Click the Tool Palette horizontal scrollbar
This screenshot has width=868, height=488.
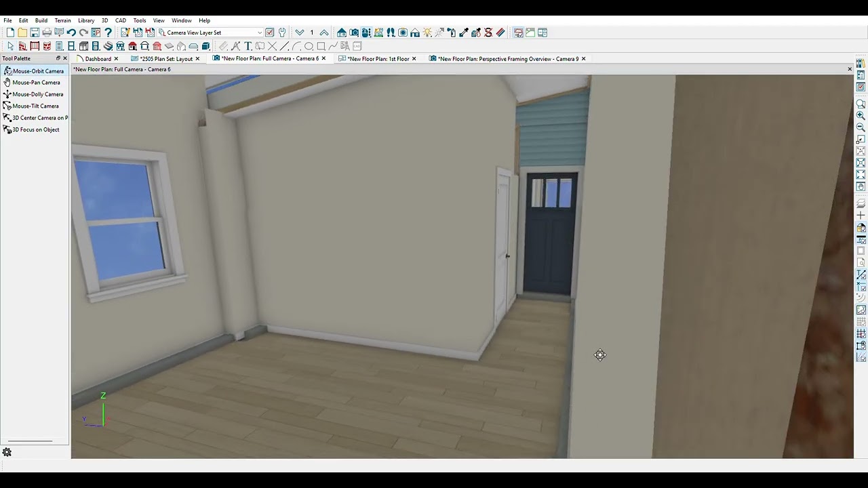click(x=30, y=441)
